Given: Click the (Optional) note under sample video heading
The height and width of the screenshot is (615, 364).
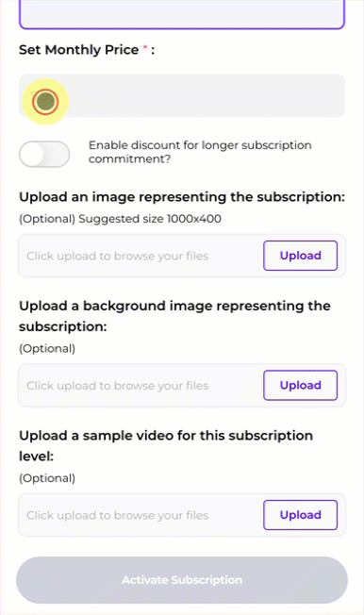Looking at the screenshot, I should click(47, 478).
